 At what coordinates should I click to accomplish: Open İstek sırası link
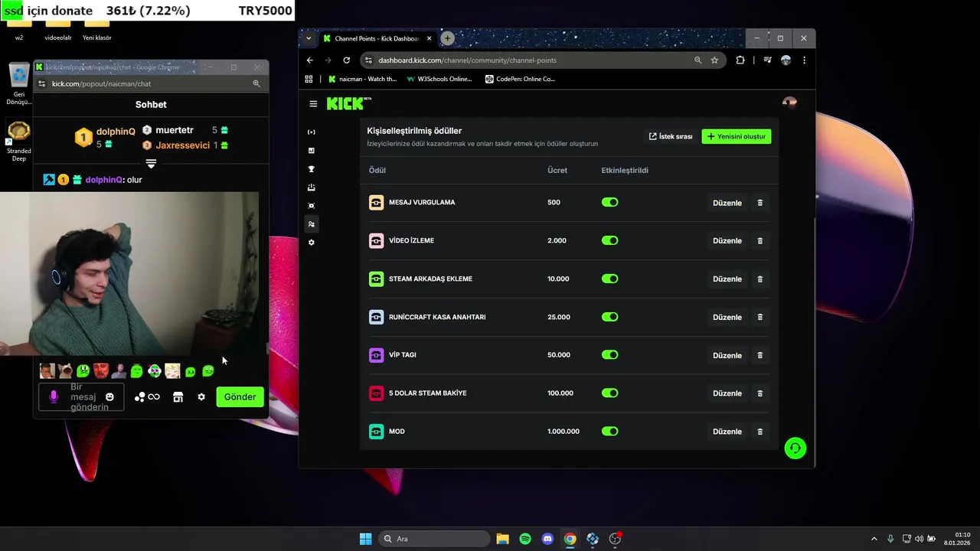(x=671, y=136)
